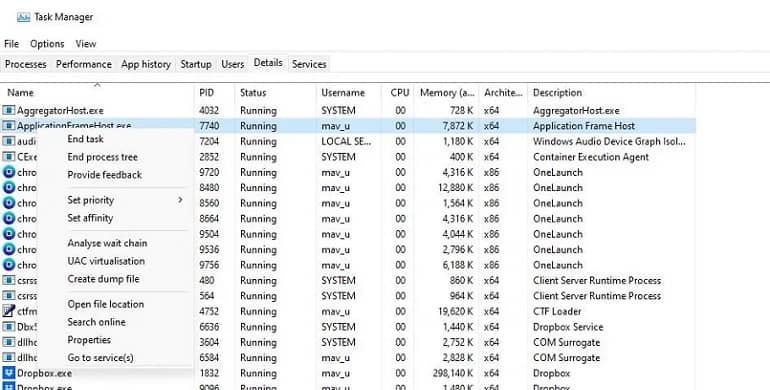Expand the Set priority submenu arrow
This screenshot has height=390, width=770.
[x=180, y=200]
